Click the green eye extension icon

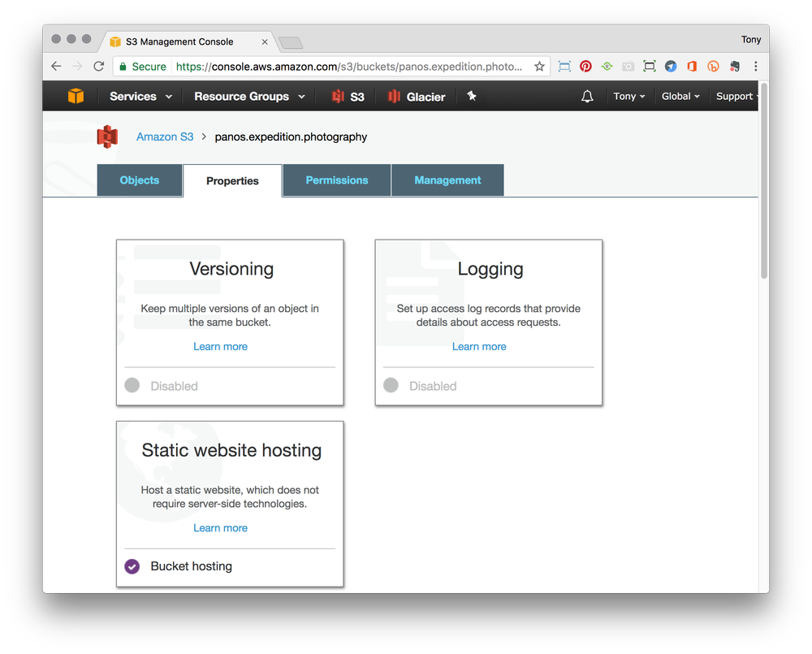(607, 67)
